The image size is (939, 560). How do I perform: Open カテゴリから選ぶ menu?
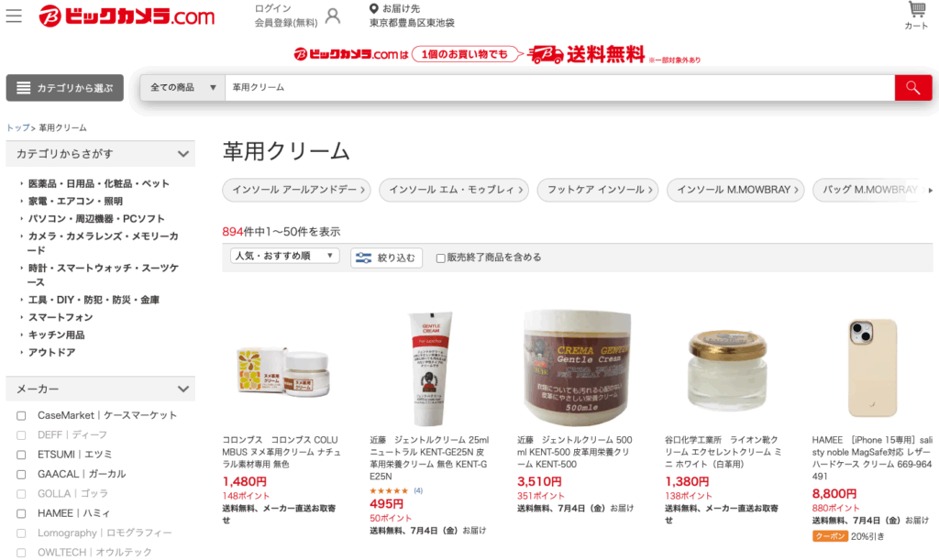65,88
